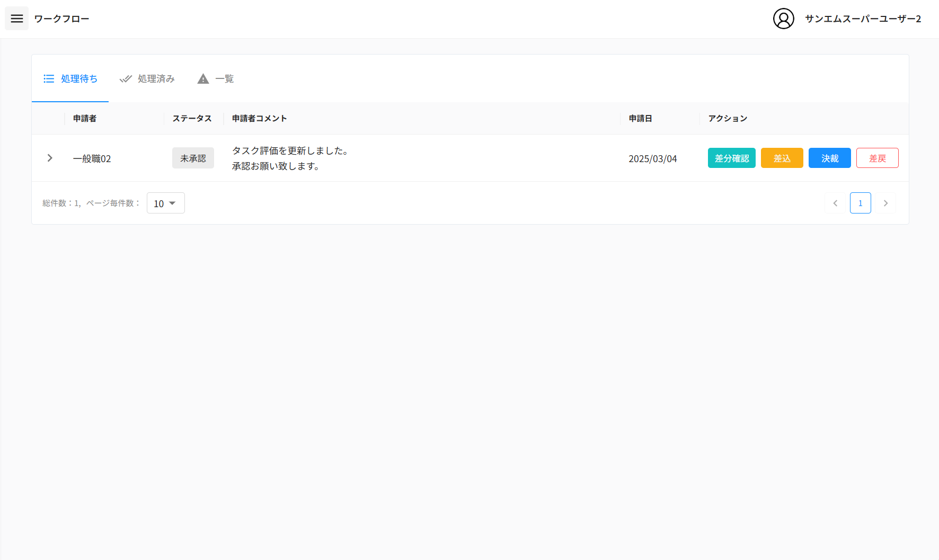The width and height of the screenshot is (939, 560).
Task: Switch to the 処理済み tab
Action: point(147,78)
